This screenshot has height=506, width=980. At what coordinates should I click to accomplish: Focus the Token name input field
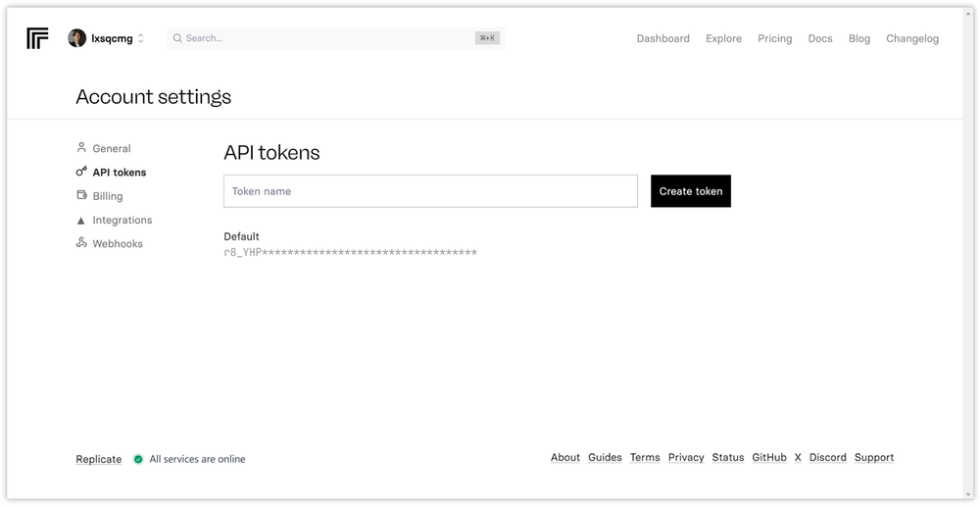click(x=430, y=191)
